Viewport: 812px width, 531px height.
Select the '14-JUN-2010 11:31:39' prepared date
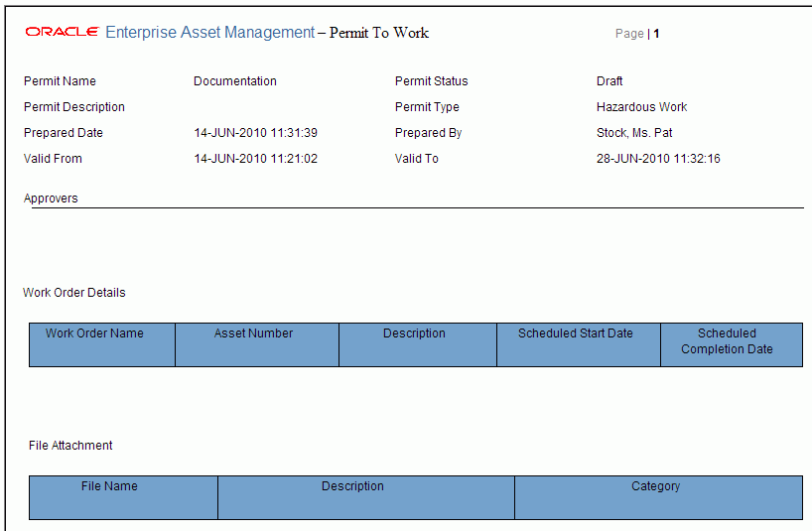point(256,133)
